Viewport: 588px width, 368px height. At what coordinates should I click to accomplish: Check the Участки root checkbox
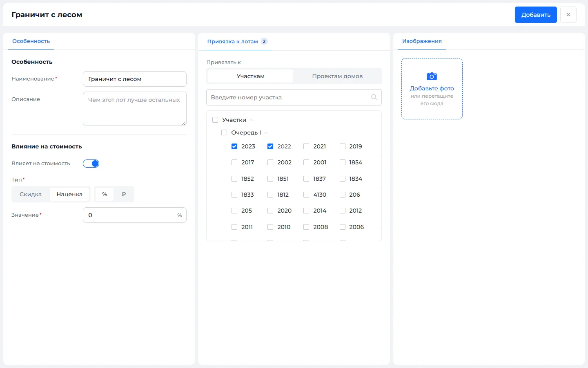[215, 120]
